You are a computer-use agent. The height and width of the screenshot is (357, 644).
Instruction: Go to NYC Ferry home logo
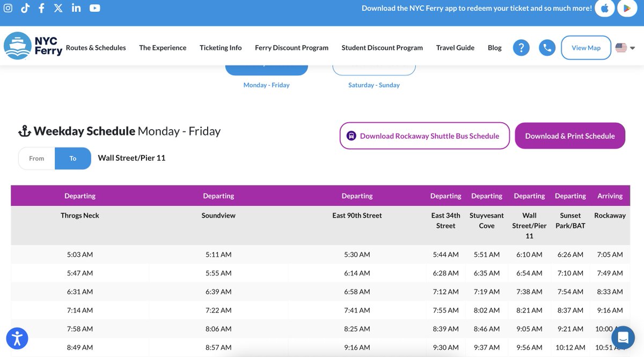point(33,46)
